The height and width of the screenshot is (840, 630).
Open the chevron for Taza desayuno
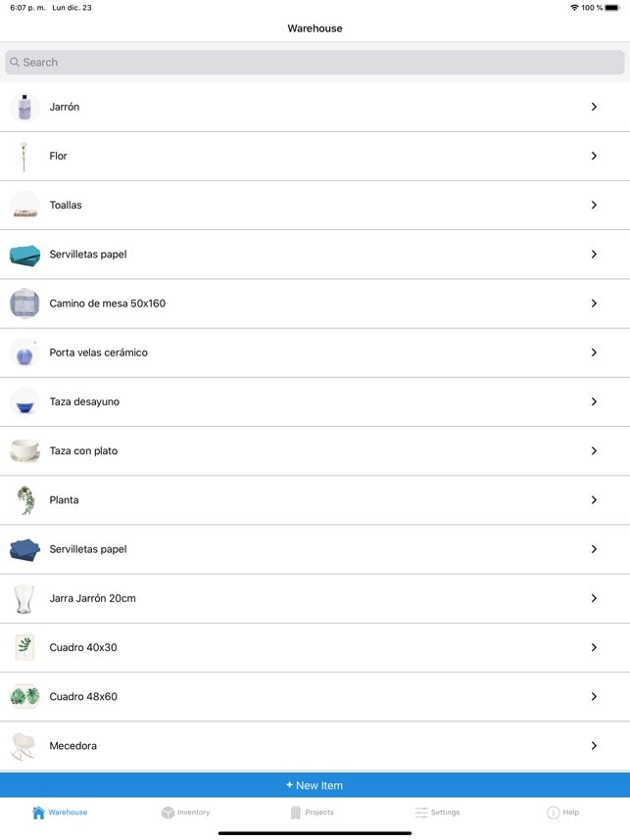tap(594, 401)
